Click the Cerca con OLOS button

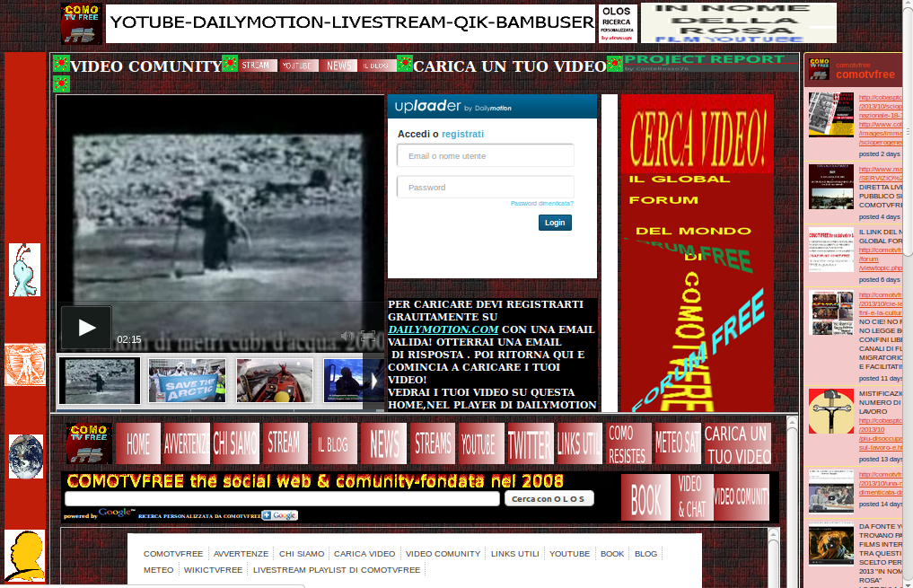pyautogui.click(x=549, y=499)
